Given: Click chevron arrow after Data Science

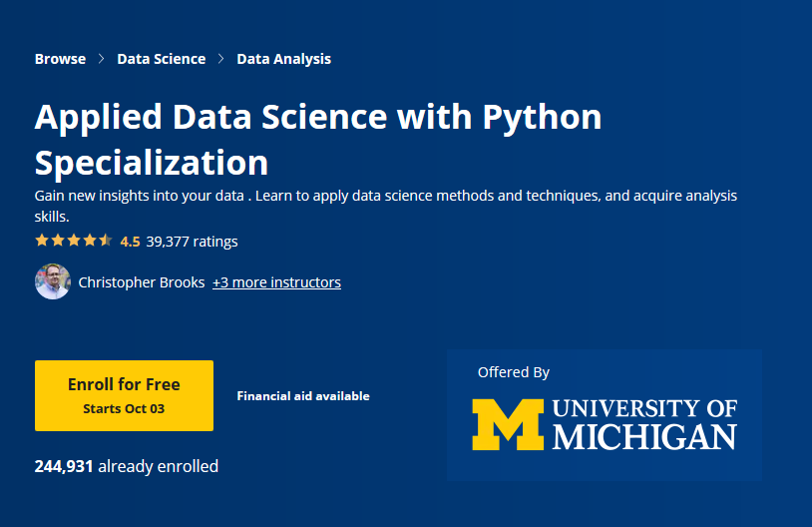Looking at the screenshot, I should point(221,59).
